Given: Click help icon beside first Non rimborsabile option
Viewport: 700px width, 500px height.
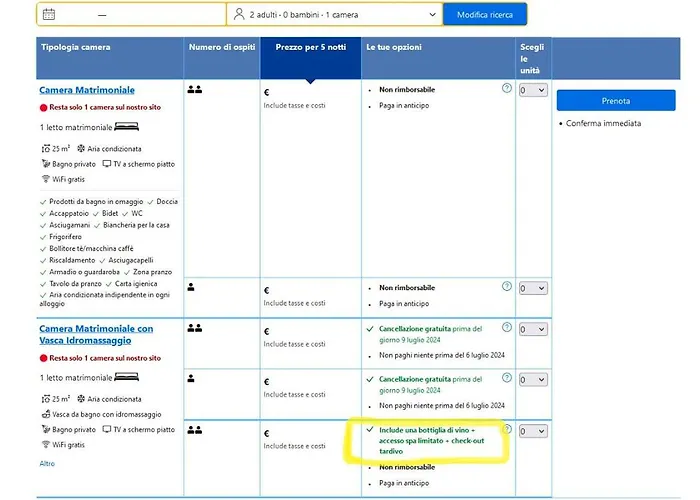Looking at the screenshot, I should [x=507, y=89].
